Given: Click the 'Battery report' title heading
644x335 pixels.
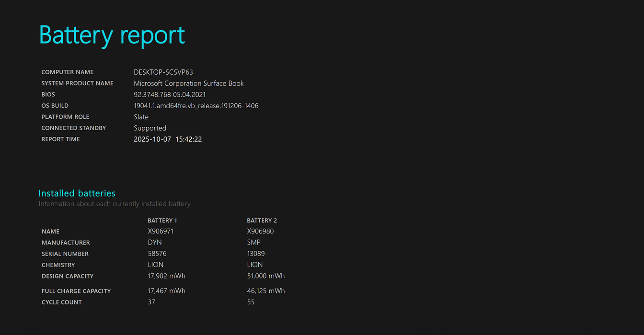Looking at the screenshot, I should pos(112,35).
